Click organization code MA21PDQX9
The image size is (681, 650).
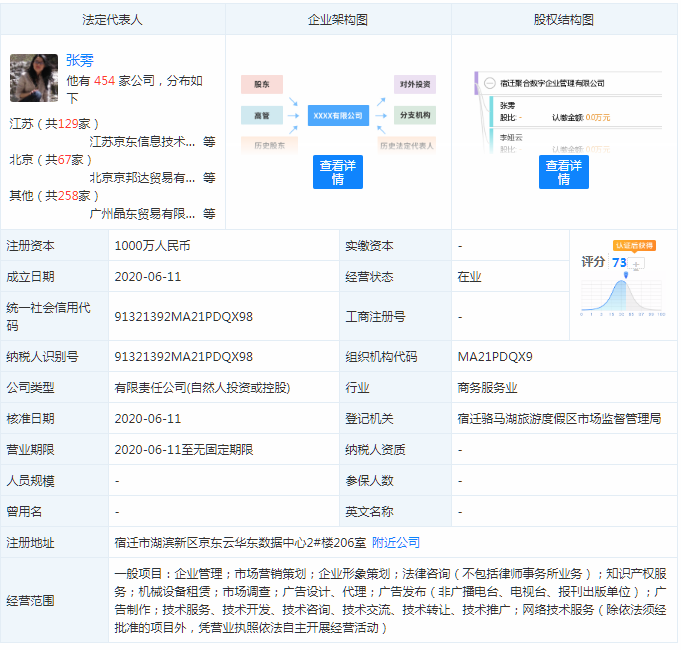click(495, 356)
